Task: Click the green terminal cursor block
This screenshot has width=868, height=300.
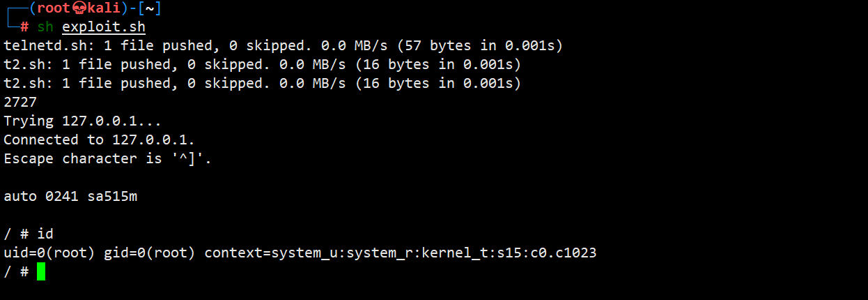Action: tap(41, 271)
